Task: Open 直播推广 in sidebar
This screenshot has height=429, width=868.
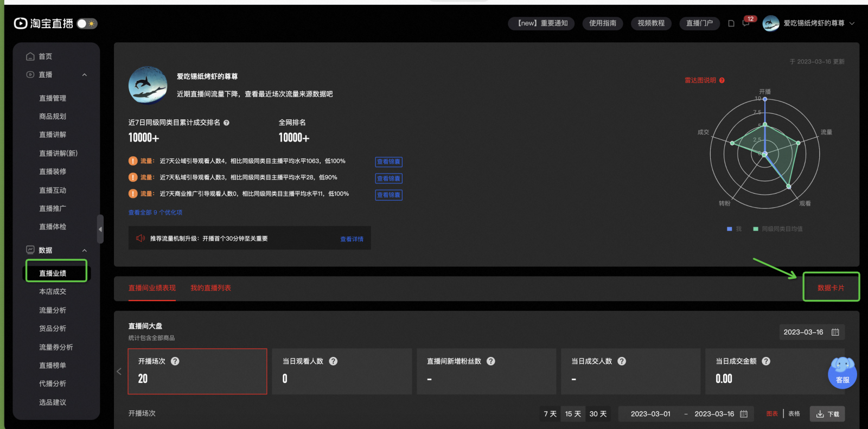Action: (x=53, y=208)
